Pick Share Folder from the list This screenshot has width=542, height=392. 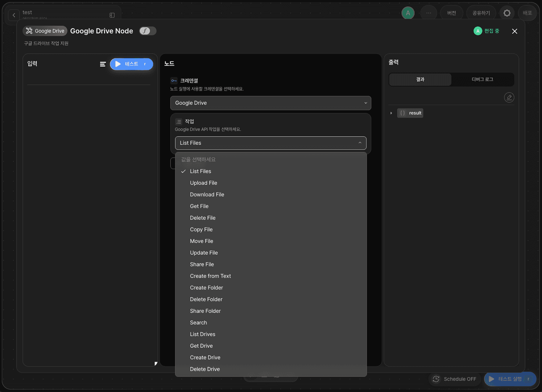271,311
